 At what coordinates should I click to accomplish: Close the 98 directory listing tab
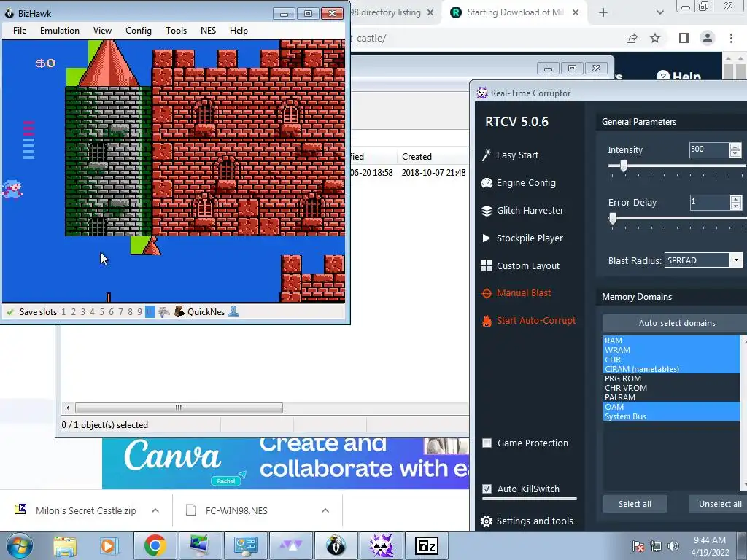coord(430,12)
